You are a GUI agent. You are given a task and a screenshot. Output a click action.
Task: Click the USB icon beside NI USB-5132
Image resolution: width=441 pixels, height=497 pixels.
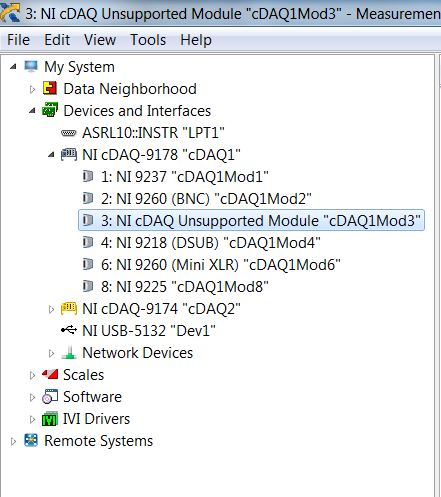click(69, 330)
